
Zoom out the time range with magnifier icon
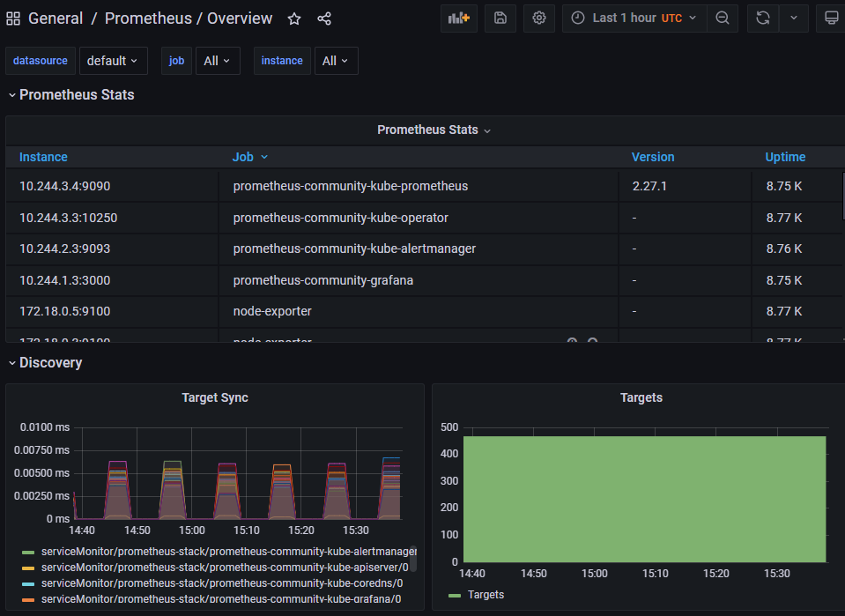pos(723,18)
